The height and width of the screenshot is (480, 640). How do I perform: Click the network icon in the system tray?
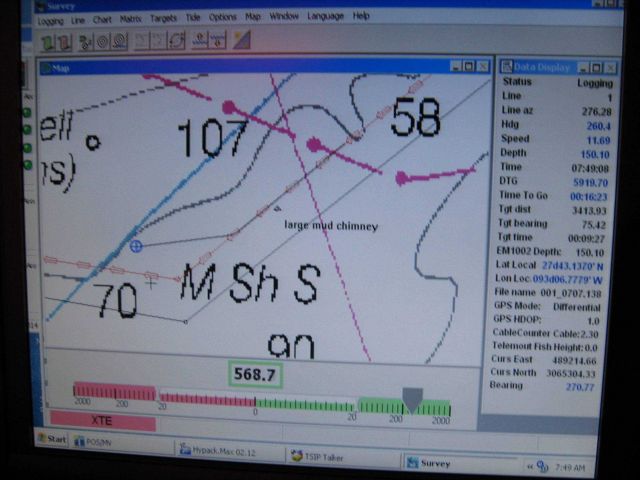click(543, 466)
